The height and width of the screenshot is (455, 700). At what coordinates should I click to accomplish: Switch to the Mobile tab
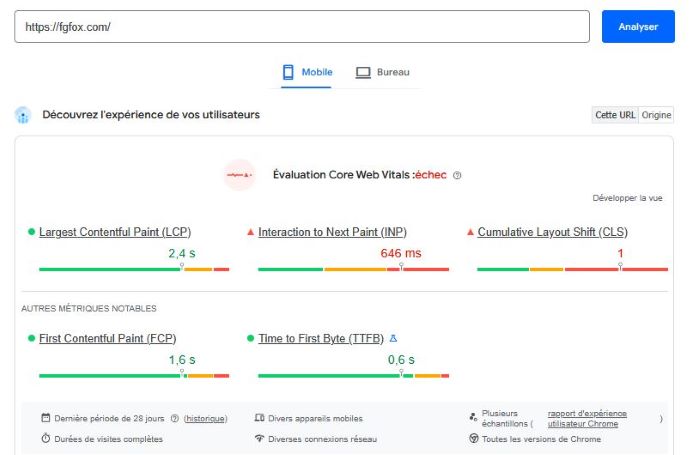coord(307,72)
